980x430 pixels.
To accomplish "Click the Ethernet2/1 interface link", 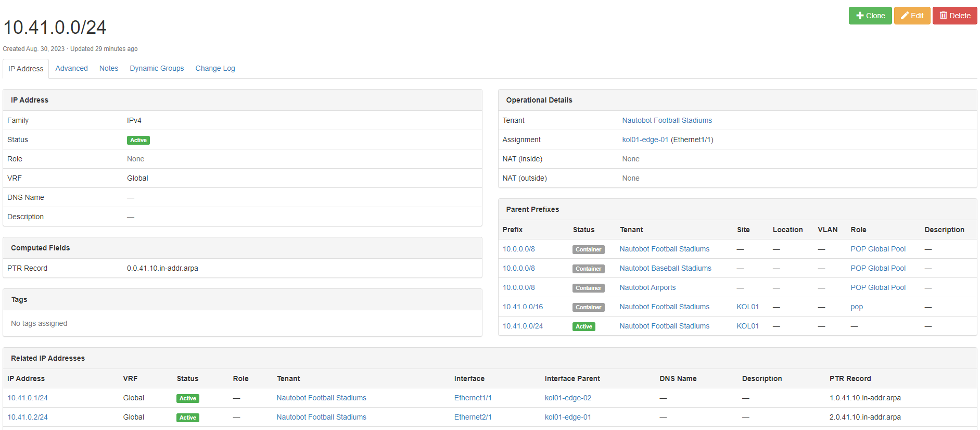I will [473, 417].
